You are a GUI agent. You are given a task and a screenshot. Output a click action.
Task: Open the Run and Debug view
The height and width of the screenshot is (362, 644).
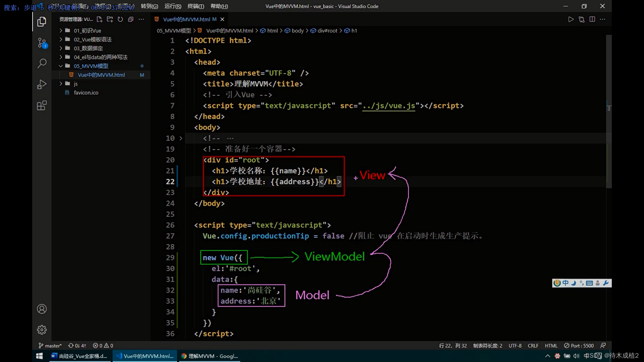pyautogui.click(x=42, y=84)
